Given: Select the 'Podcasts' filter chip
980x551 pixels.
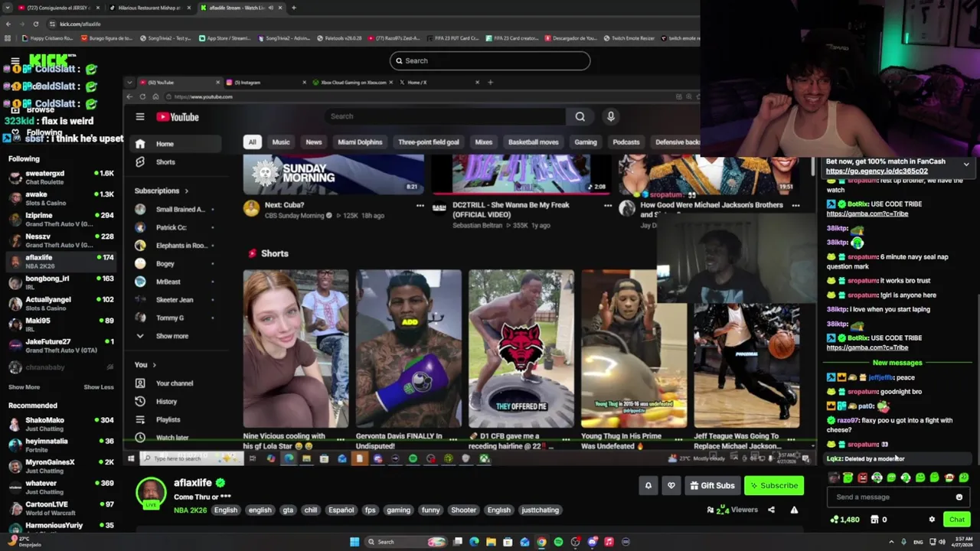Looking at the screenshot, I should pyautogui.click(x=626, y=142).
